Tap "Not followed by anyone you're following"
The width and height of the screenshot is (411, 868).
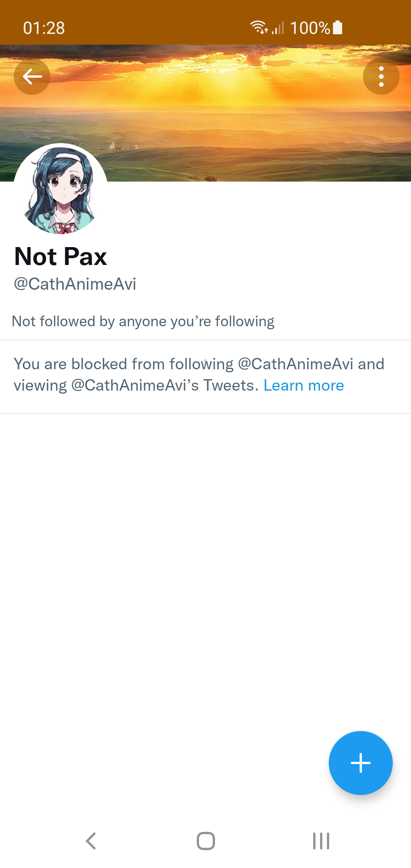pyautogui.click(x=143, y=321)
